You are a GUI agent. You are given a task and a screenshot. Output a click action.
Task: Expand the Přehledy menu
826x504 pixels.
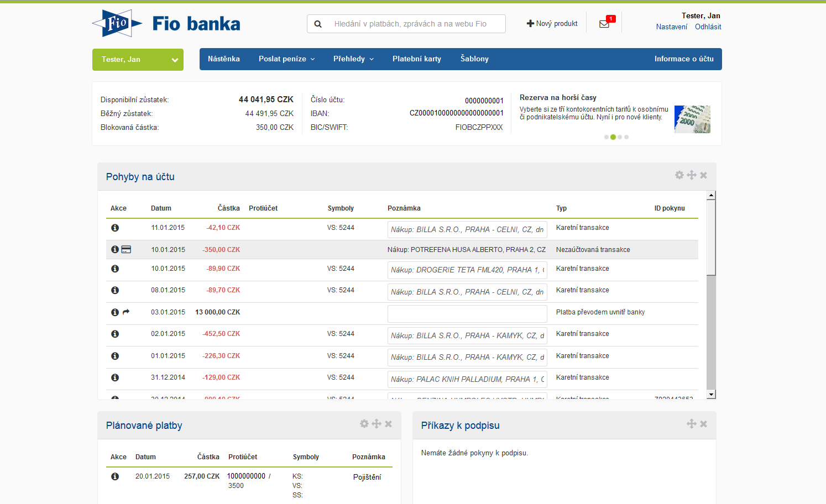353,59
